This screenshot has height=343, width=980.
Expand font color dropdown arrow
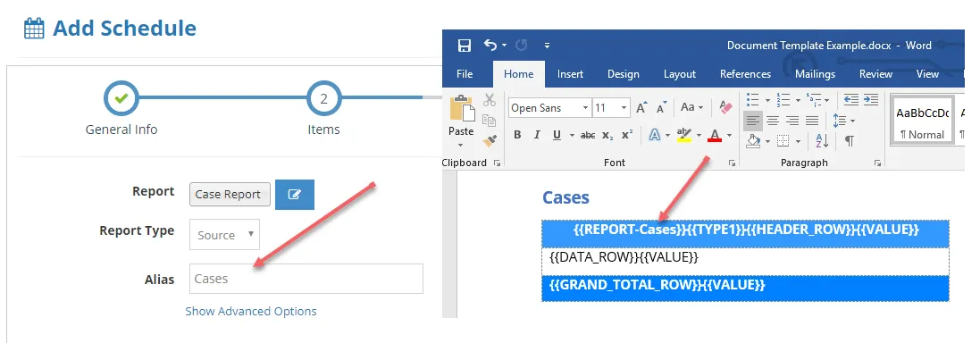[729, 136]
